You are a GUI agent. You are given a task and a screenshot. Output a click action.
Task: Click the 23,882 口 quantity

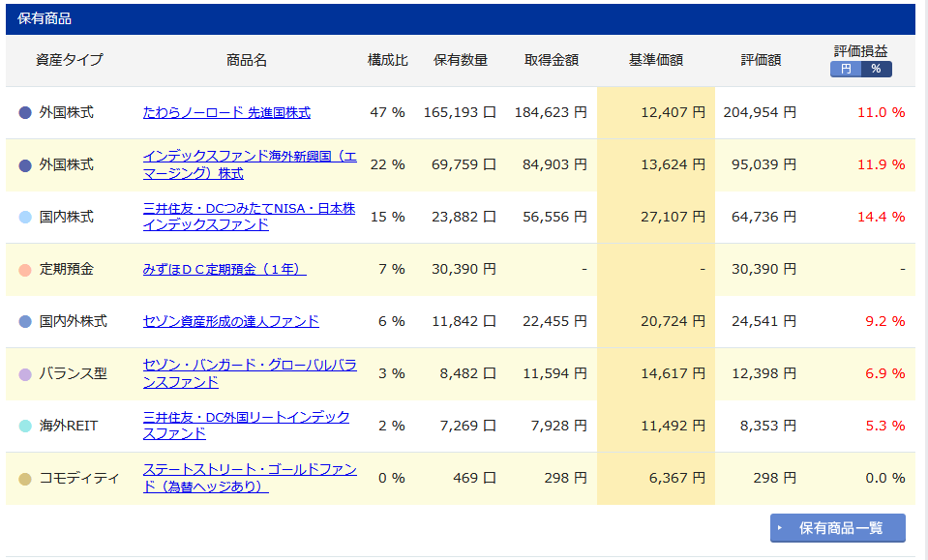coord(464,217)
